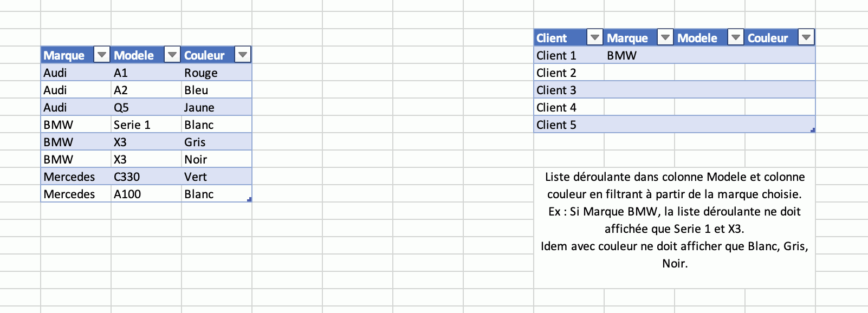This screenshot has height=313, width=868.
Task: Click the Client 3 cell
Action: tap(568, 90)
